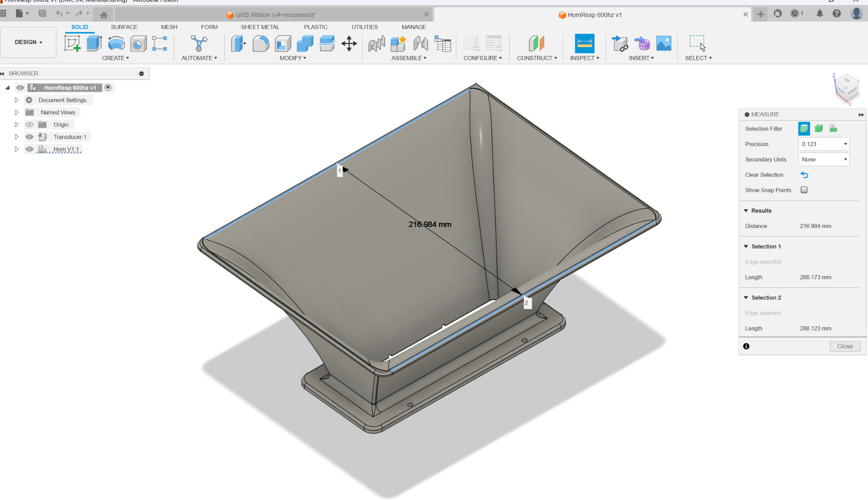Switch to the SURFACE tab
Image resolution: width=868 pixels, height=500 pixels.
click(124, 27)
